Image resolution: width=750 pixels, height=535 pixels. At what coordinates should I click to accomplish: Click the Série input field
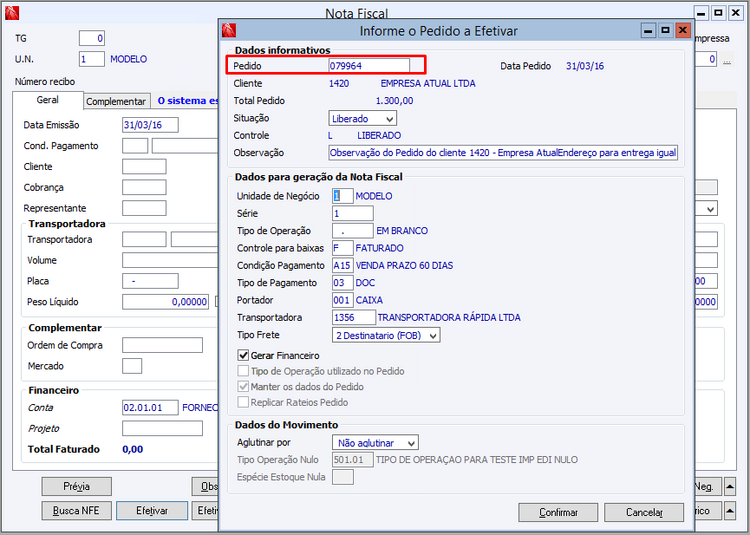point(353,213)
